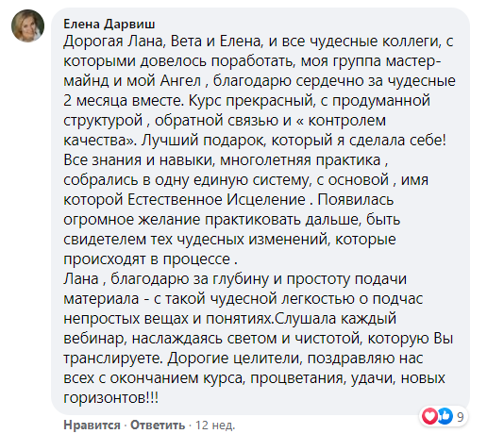Click the final word горизонтов!!!

(110, 398)
